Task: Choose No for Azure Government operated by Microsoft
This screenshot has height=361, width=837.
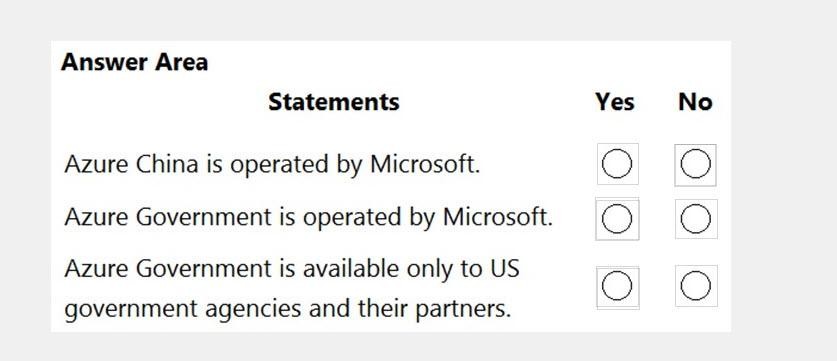Action: (x=696, y=219)
